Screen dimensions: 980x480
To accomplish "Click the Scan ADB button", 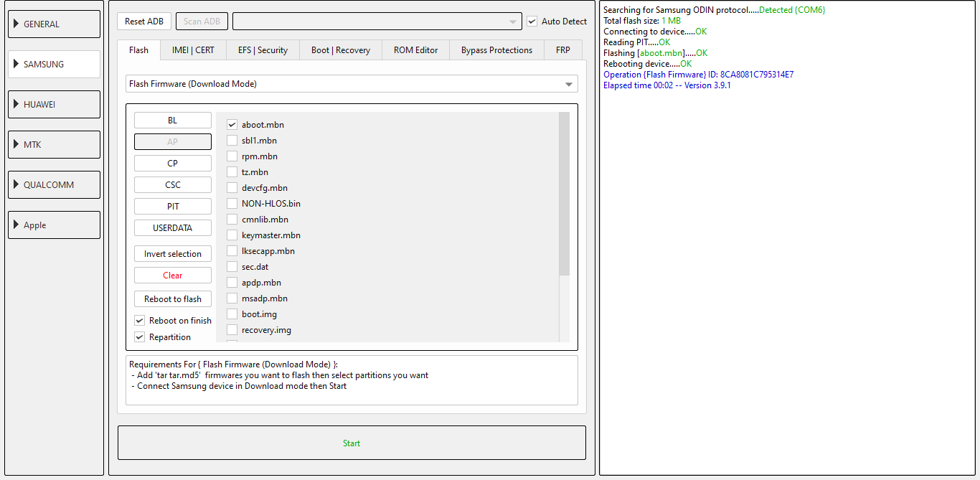I will (x=202, y=21).
